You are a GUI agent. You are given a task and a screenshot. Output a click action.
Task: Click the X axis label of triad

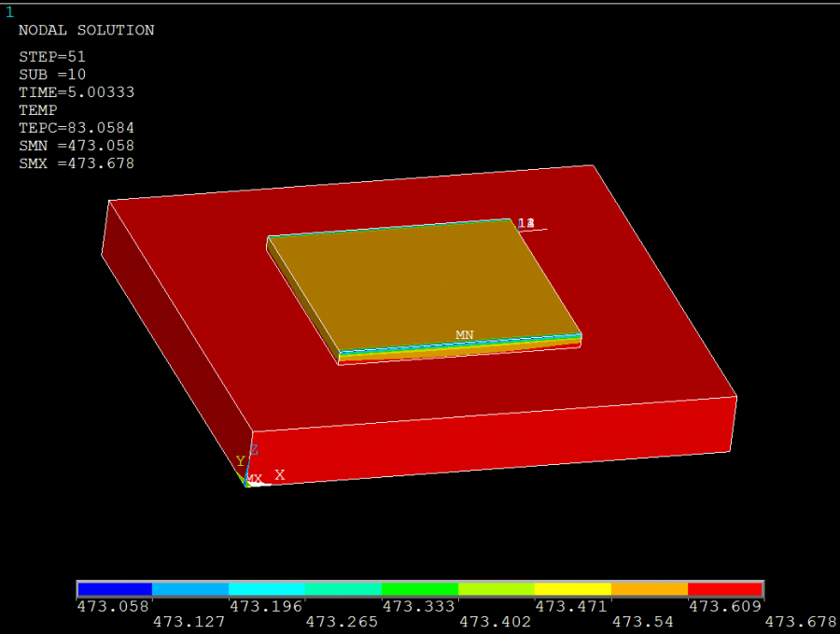(x=279, y=474)
